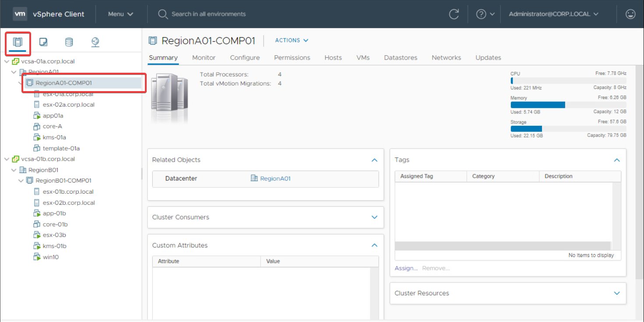644x322 pixels.
Task: Open the Hosts tab
Action: (333, 58)
